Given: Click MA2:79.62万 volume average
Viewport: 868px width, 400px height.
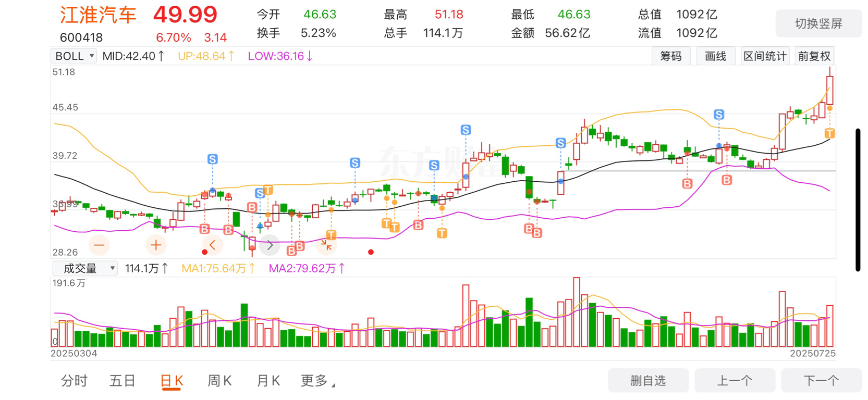Looking at the screenshot, I should pos(307,268).
